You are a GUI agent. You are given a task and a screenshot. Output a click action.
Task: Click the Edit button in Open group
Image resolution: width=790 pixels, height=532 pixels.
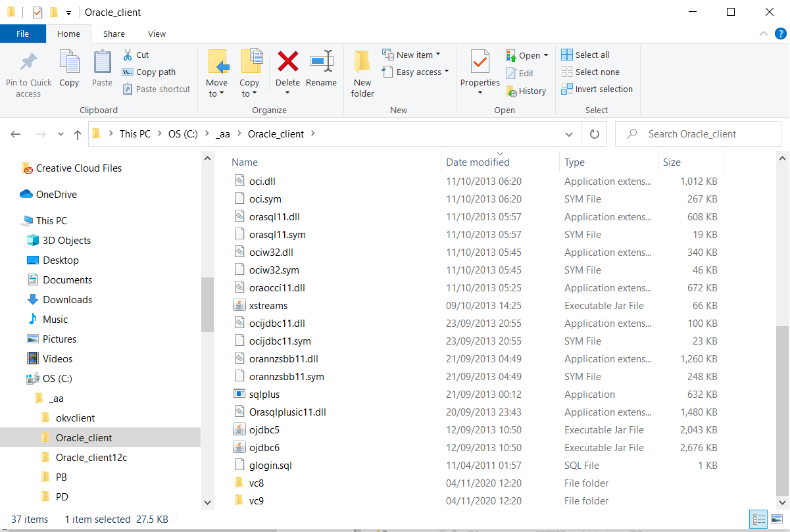pos(520,73)
